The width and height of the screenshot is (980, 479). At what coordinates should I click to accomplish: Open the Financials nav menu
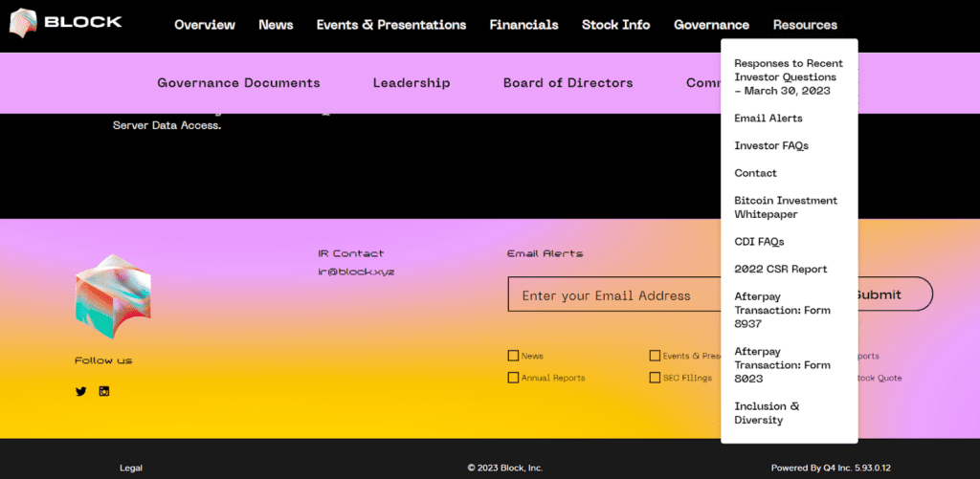point(523,25)
